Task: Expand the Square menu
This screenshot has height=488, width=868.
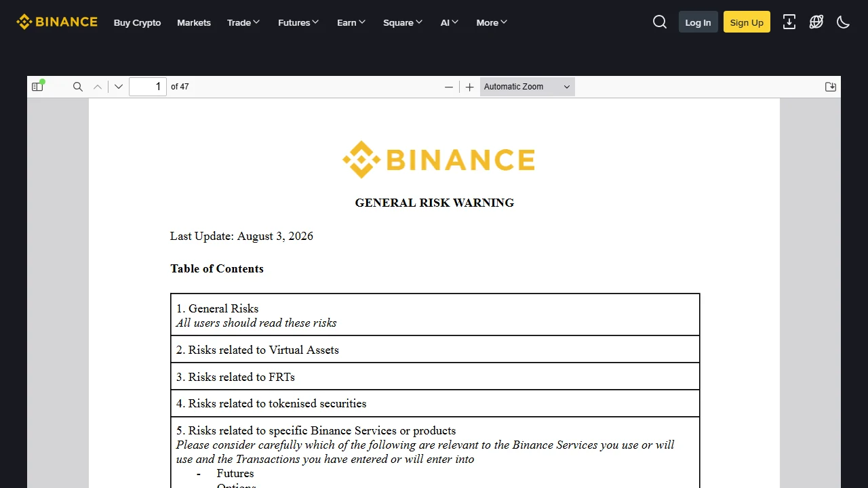Action: (403, 22)
